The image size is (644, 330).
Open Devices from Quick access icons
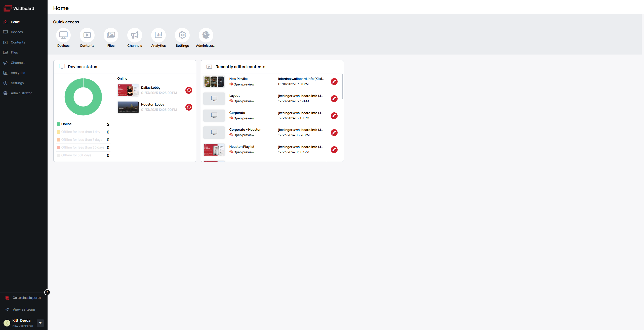point(63,35)
